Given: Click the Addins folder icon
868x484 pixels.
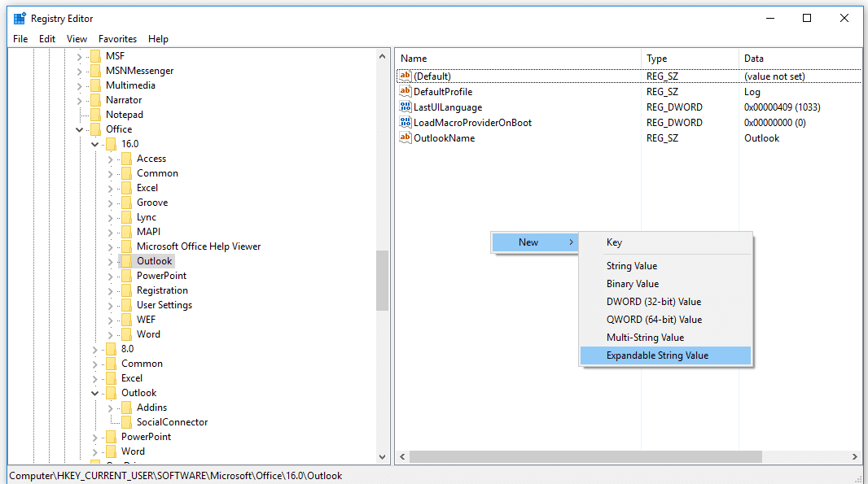Looking at the screenshot, I should (x=126, y=408).
